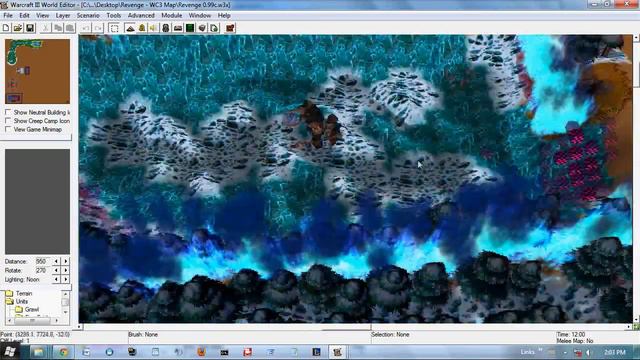Open the Campaign Editor icon
Viewport: 640px width, 360px height.
(178, 28)
